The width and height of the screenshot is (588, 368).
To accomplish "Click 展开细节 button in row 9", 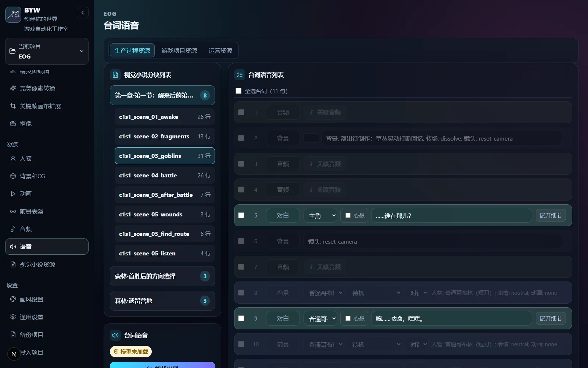I will (x=551, y=318).
